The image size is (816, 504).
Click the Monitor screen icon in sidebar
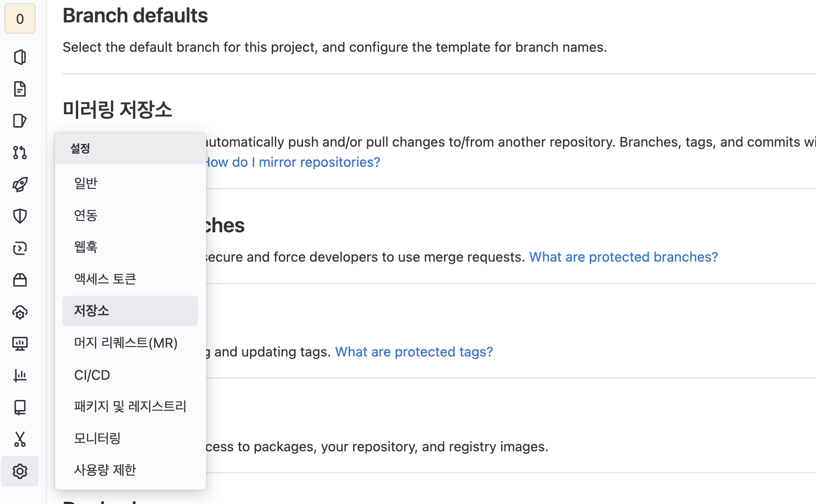coord(20,343)
